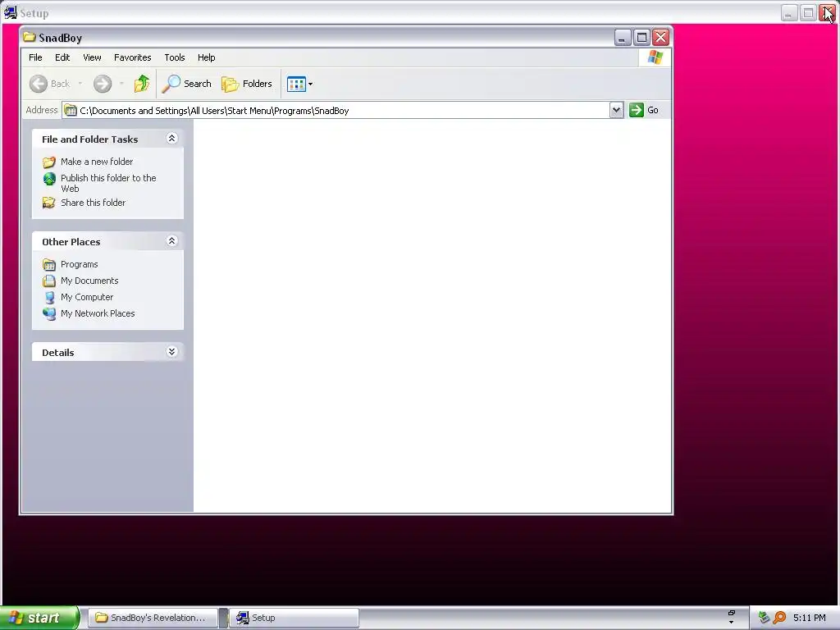
Task: Open My Documents link
Action: (x=89, y=281)
